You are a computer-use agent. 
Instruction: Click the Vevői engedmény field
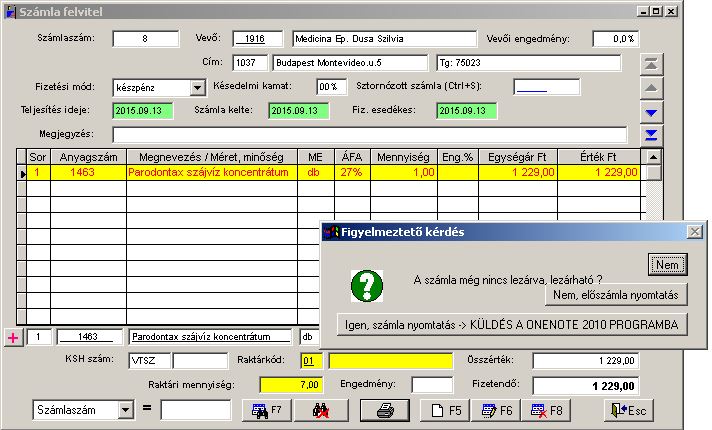tap(616, 39)
